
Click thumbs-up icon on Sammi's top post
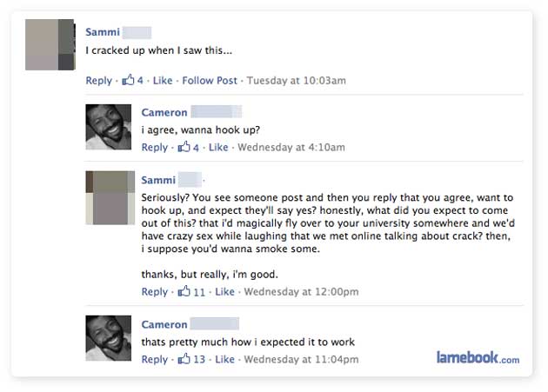[128, 80]
